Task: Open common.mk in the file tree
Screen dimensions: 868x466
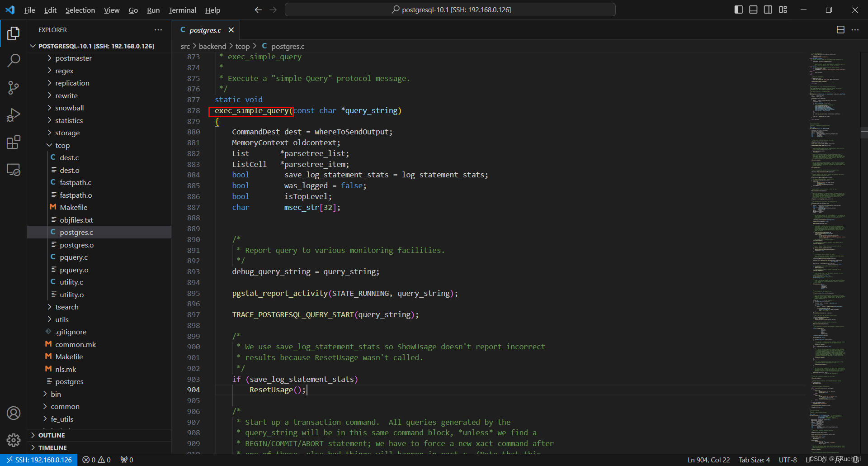Action: pyautogui.click(x=75, y=345)
